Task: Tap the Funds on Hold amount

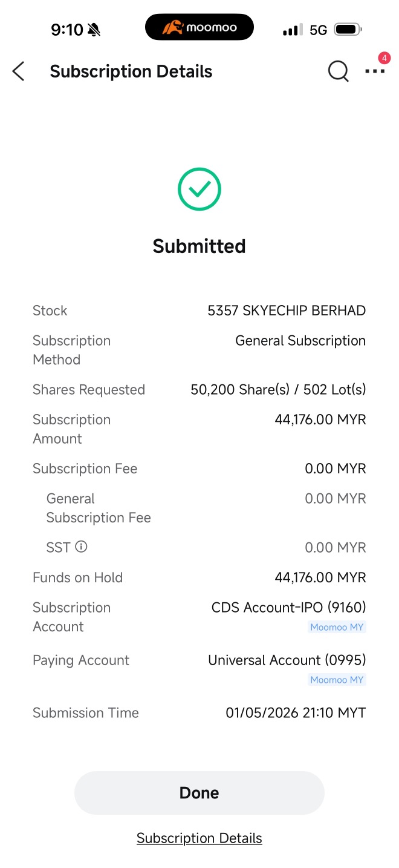Action: tap(320, 577)
